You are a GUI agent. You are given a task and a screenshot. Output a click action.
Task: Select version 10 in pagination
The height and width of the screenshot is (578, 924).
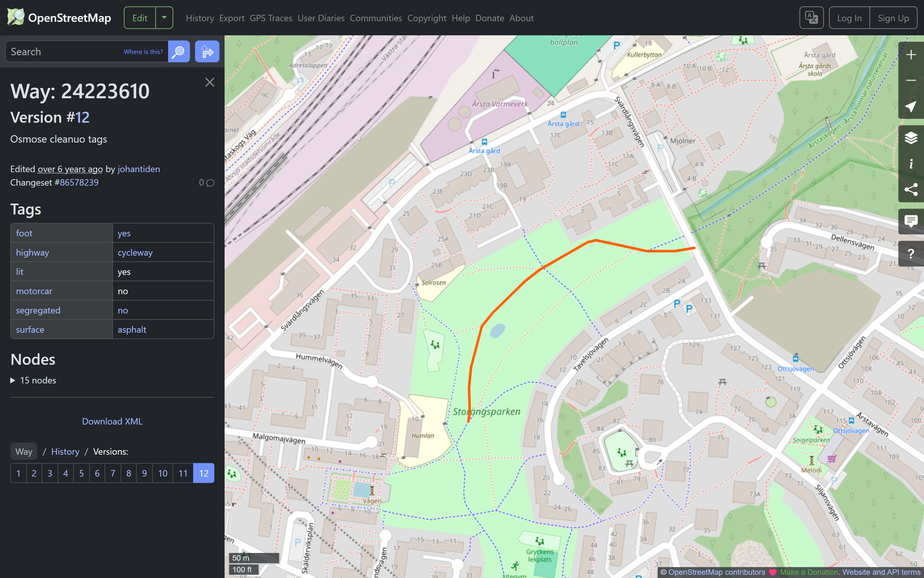coord(163,473)
